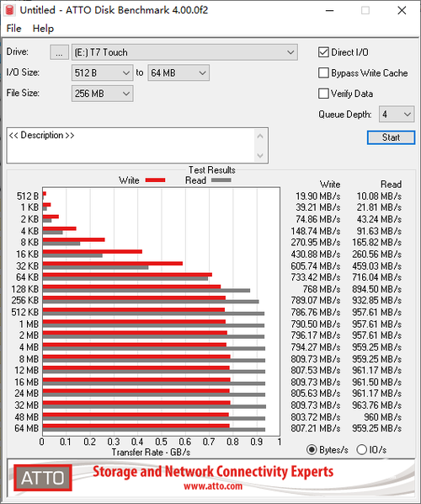This screenshot has width=421, height=504.
Task: Enable Bypass Write Cache checkbox
Action: [x=323, y=73]
